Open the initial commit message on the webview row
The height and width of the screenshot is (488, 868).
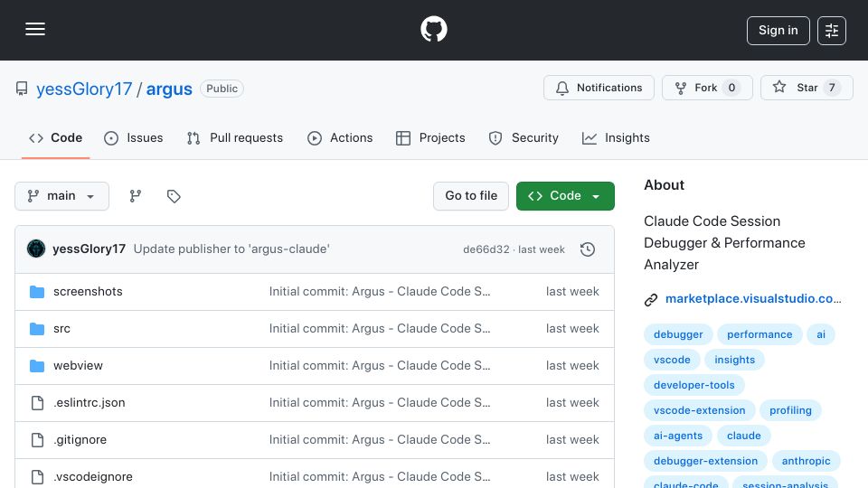pyautogui.click(x=380, y=366)
